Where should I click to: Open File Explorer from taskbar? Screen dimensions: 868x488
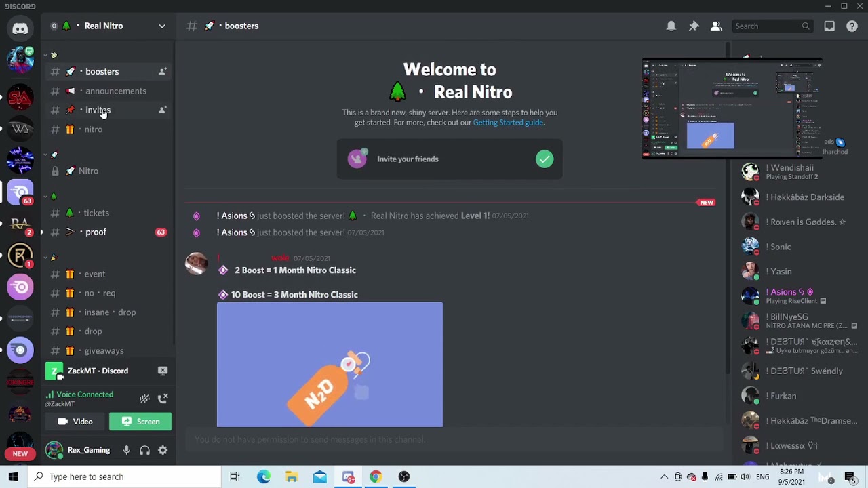pyautogui.click(x=291, y=476)
